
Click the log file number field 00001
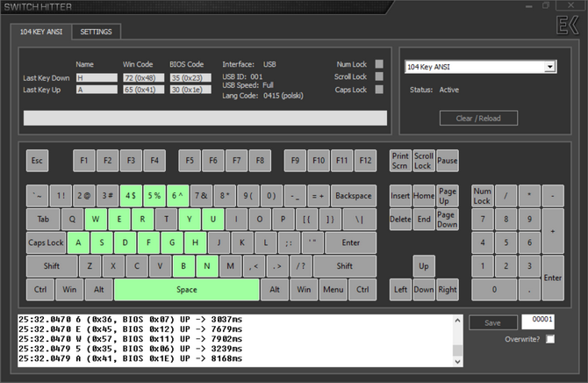(538, 322)
